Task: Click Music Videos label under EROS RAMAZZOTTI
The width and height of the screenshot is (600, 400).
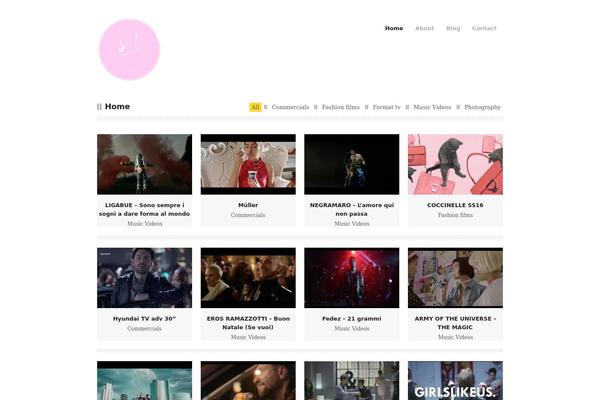Action: pyautogui.click(x=248, y=338)
